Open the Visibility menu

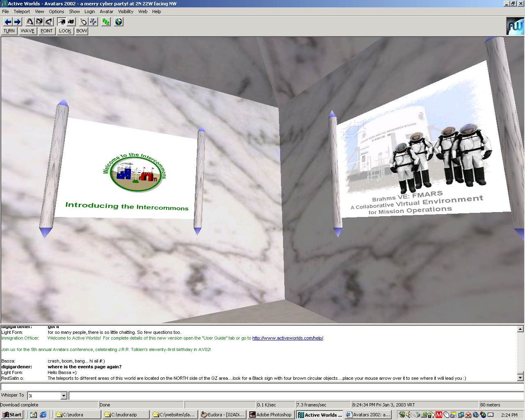(126, 11)
